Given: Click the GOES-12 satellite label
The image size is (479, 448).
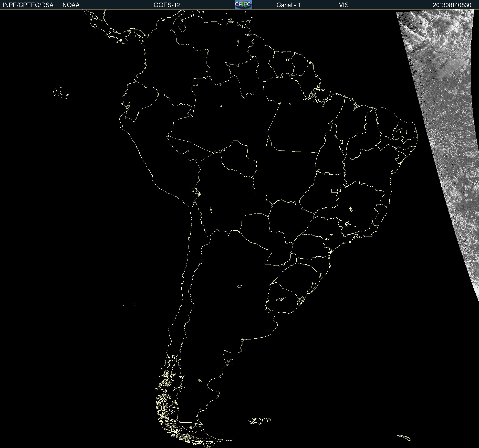Looking at the screenshot, I should coord(167,5).
